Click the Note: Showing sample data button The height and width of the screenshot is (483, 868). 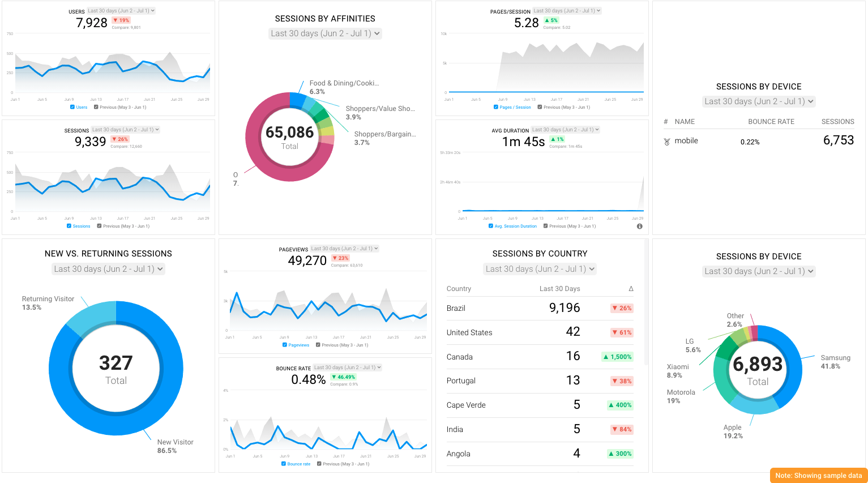click(x=818, y=476)
